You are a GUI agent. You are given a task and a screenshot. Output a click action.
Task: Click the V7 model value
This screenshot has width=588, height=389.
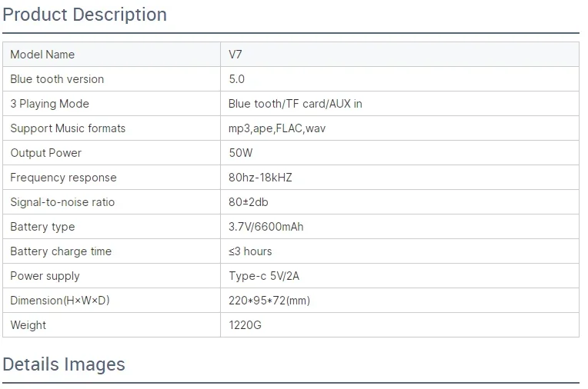tap(236, 55)
